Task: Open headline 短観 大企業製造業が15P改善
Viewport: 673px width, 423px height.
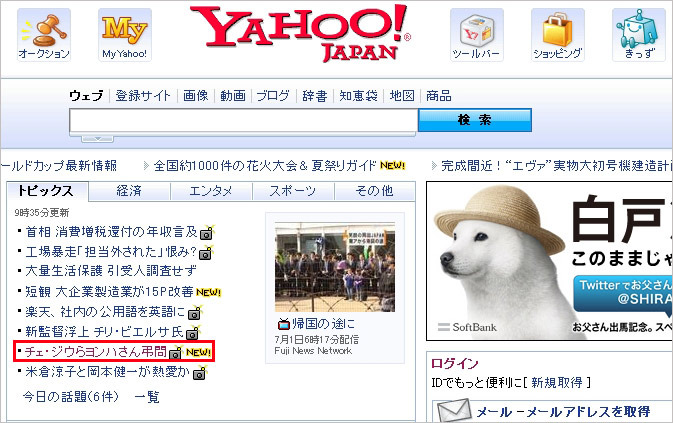Action: click(109, 292)
